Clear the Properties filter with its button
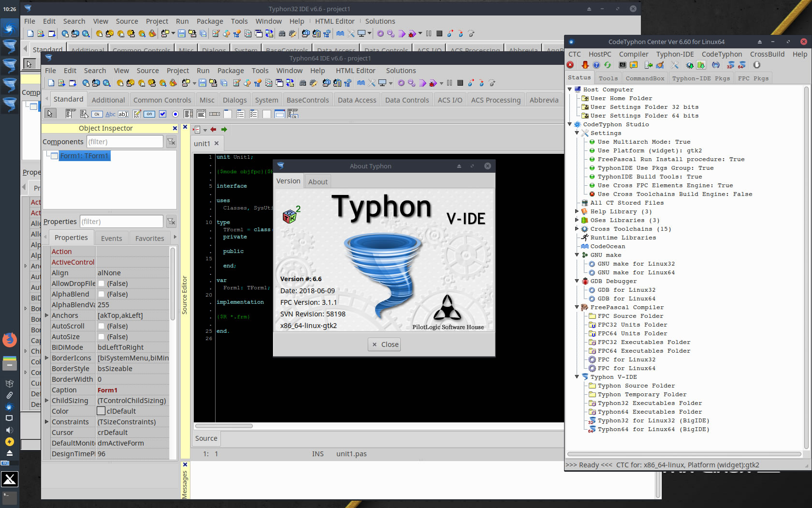The image size is (812, 508). (171, 222)
